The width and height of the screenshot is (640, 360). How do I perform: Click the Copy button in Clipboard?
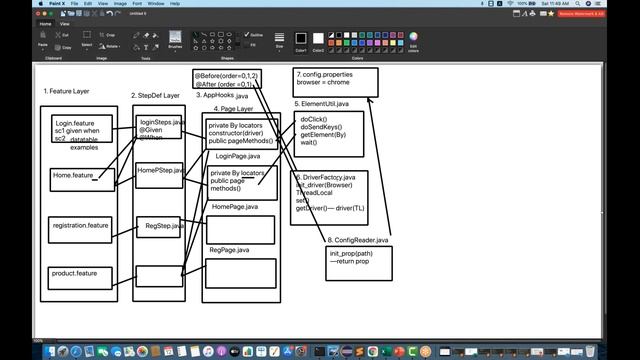(63, 47)
